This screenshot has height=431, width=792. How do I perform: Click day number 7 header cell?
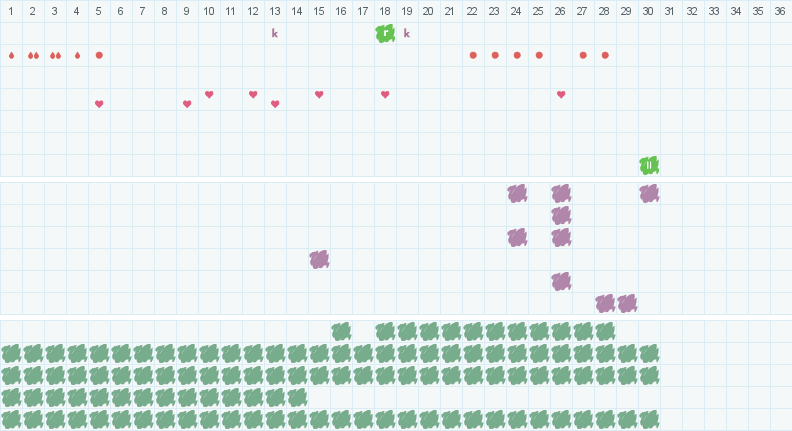pos(142,11)
